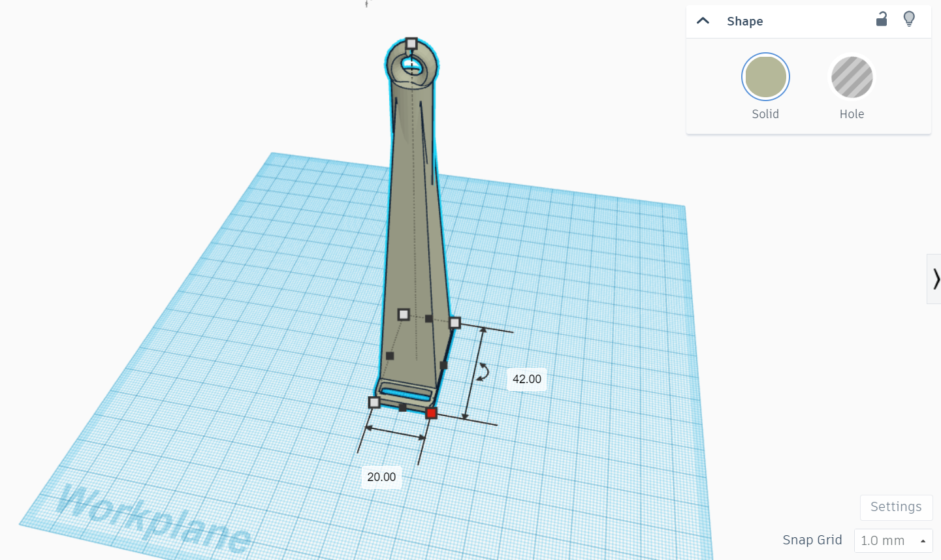Click the Solid color swatch
Screen dimensions: 941x560
[765, 76]
